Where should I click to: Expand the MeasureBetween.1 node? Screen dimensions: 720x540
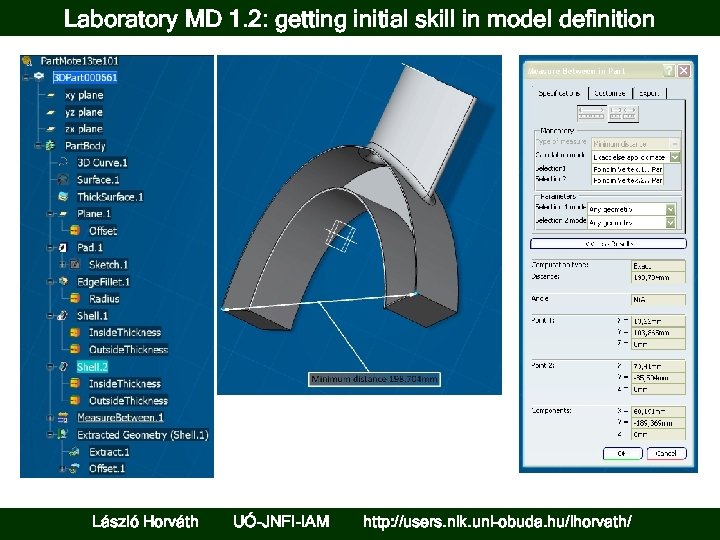pyautogui.click(x=51, y=418)
